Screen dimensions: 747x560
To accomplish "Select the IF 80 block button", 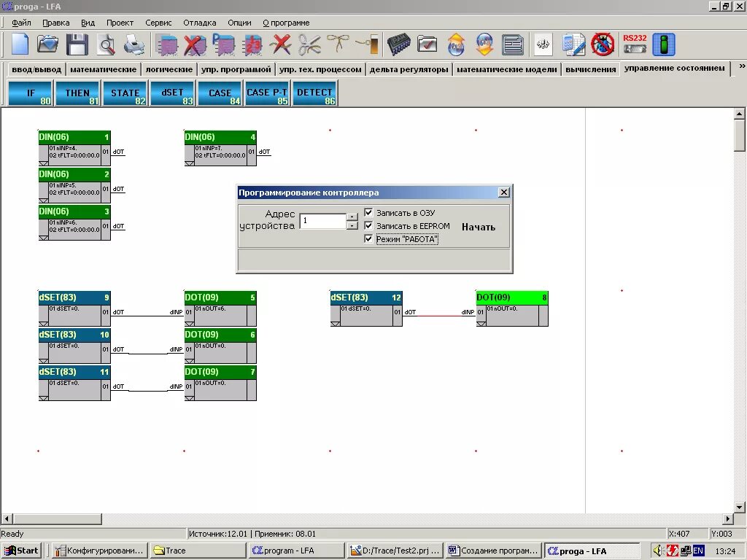I will pos(30,93).
